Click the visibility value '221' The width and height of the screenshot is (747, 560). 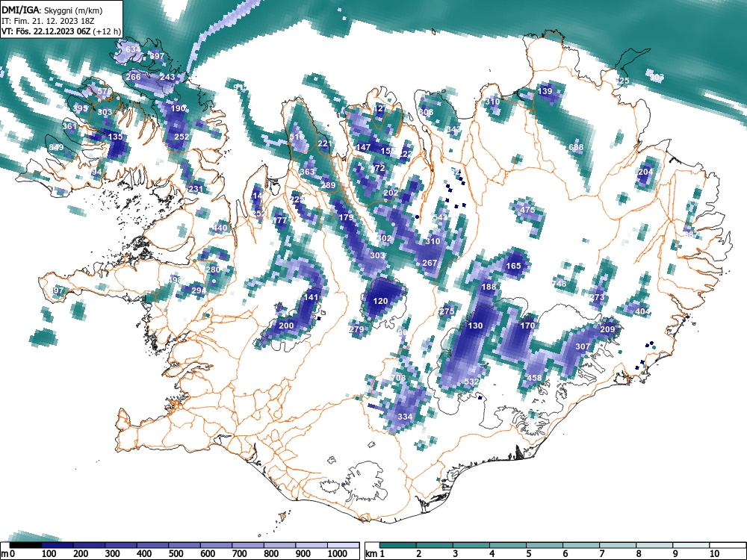(x=324, y=143)
